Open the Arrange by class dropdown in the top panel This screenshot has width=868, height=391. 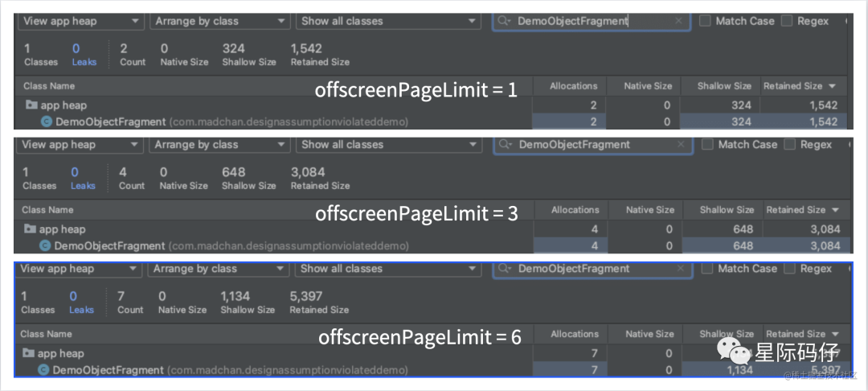219,22
